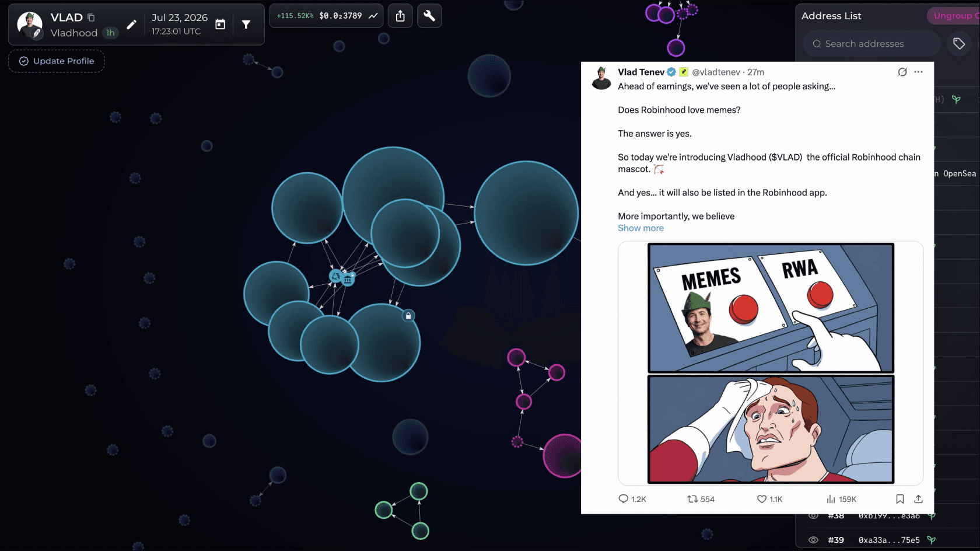Focus the Search addresses field
This screenshot has height=551, width=980.
pos(872,44)
